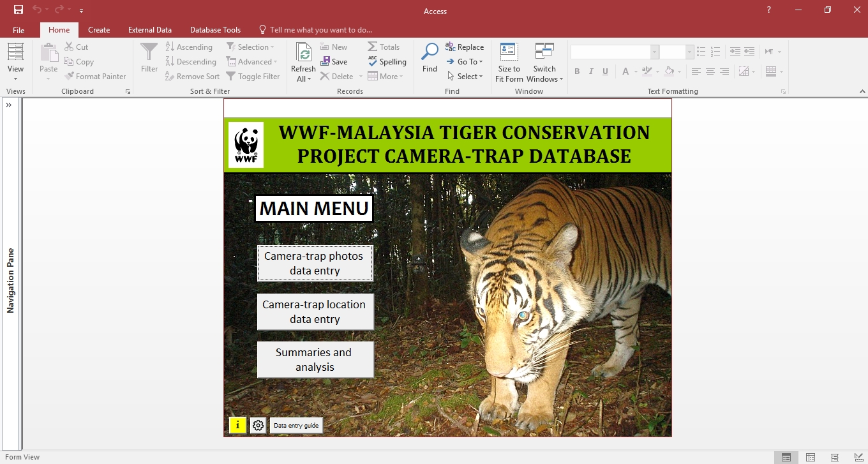Click the Spelling check icon

coord(373,61)
